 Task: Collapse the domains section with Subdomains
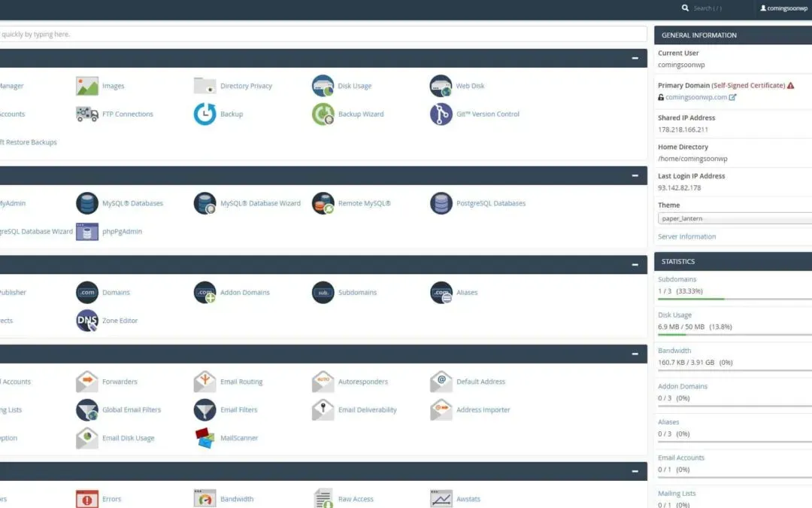(x=635, y=265)
